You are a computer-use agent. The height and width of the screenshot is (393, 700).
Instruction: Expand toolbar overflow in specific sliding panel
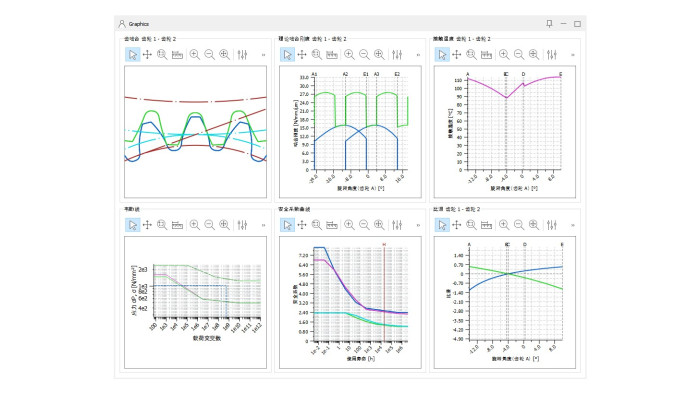[573, 225]
